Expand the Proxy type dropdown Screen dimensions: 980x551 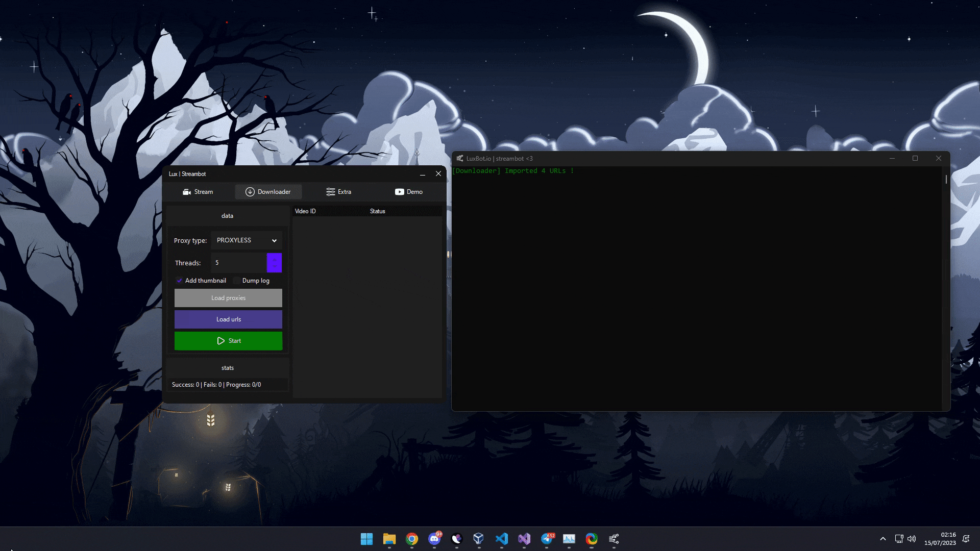pos(247,240)
